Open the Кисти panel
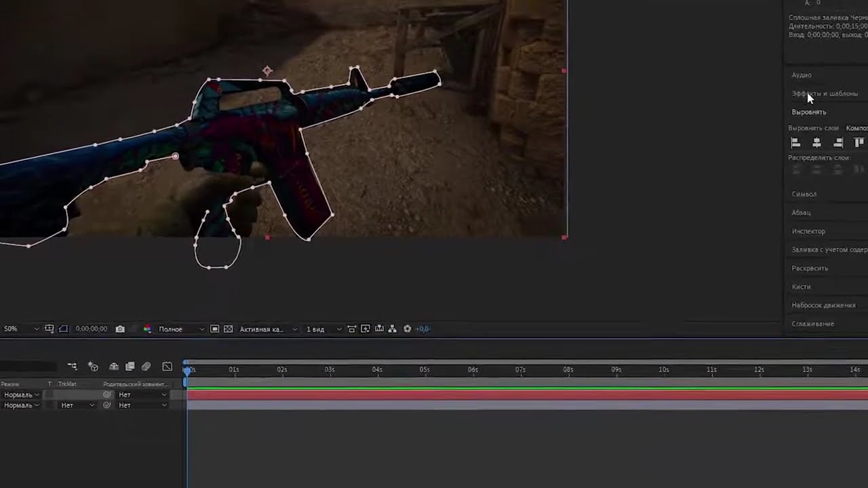Screen dimensions: 868x488 801,287
